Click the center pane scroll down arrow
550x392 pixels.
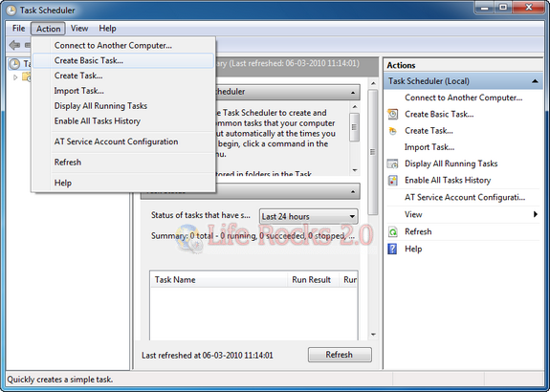pos(373,334)
